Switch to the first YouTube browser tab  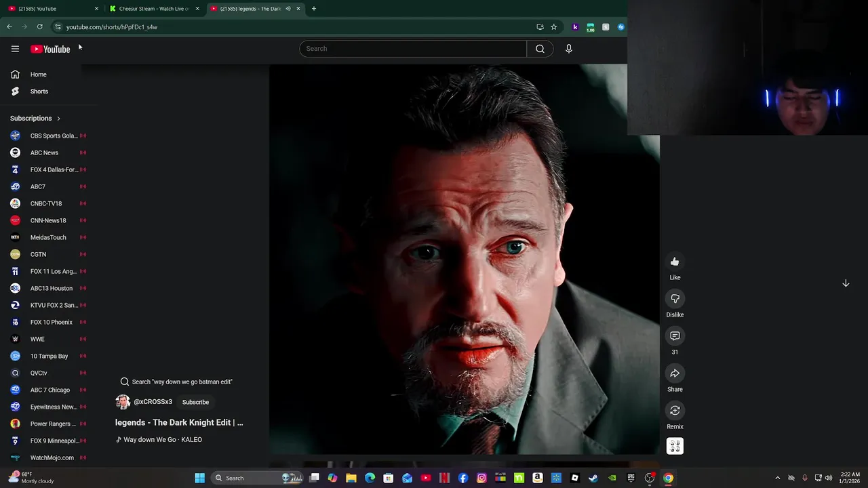point(51,9)
